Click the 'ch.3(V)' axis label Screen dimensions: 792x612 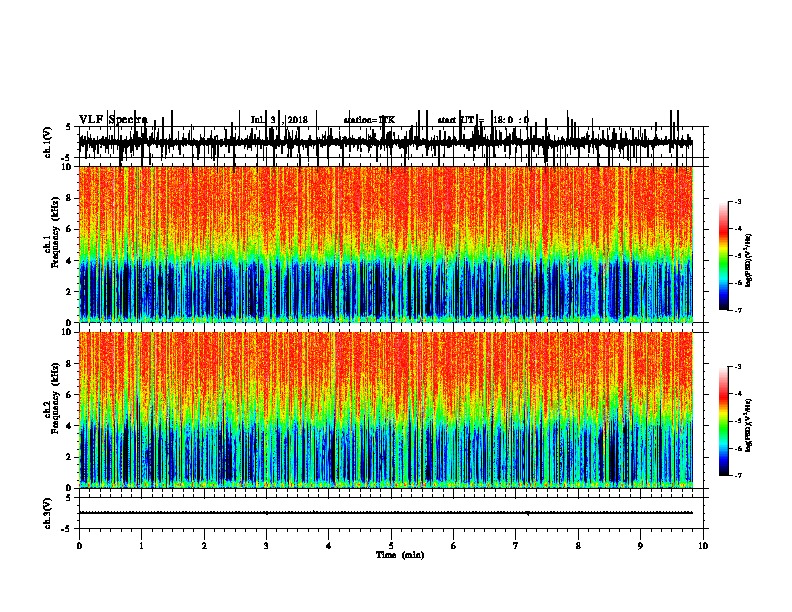pyautogui.click(x=48, y=513)
